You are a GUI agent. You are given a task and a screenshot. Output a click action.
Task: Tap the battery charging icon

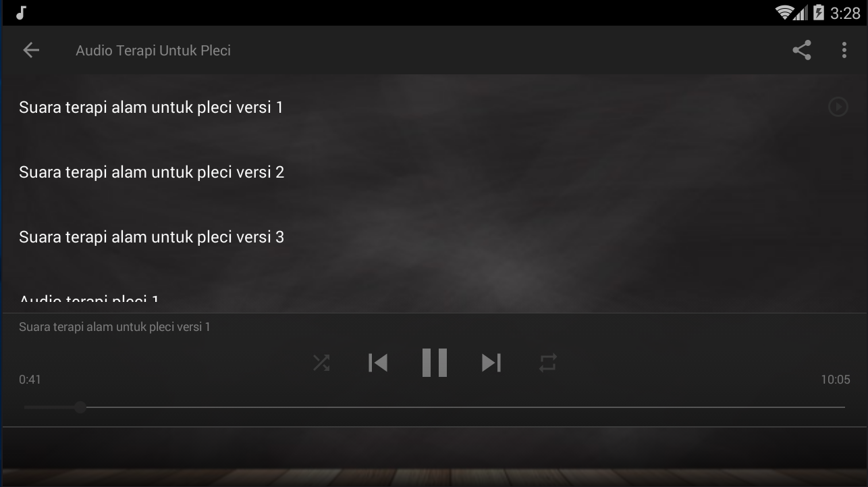click(818, 12)
